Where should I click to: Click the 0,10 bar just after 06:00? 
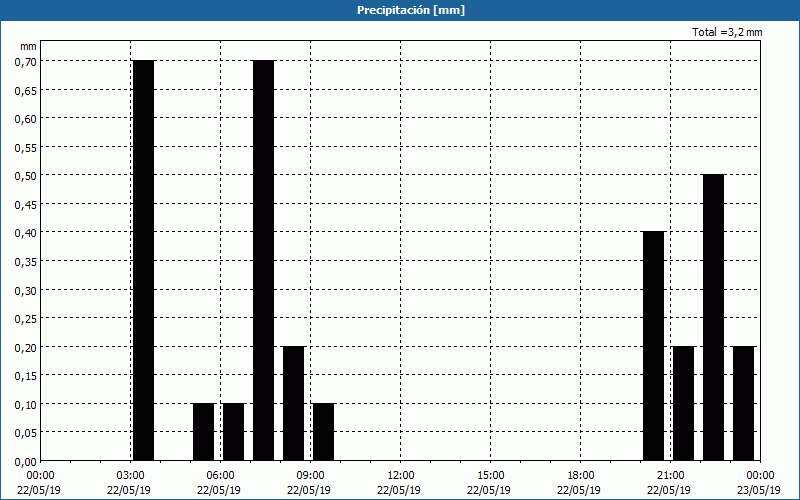(234, 432)
